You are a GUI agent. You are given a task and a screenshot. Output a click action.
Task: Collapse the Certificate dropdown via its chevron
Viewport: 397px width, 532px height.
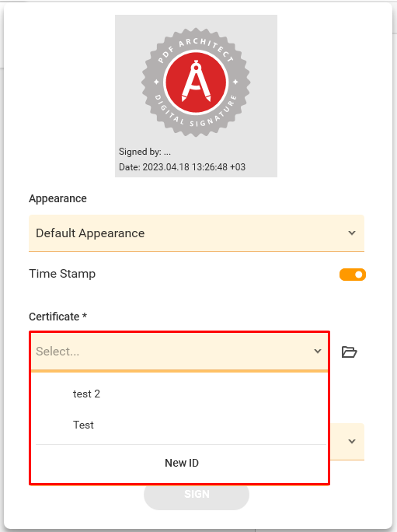(317, 351)
